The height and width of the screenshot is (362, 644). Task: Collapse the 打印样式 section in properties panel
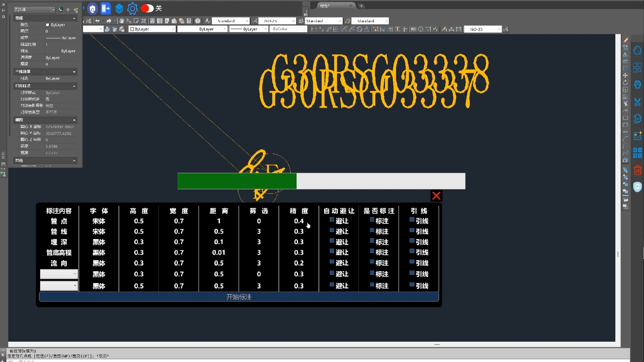pos(74,86)
